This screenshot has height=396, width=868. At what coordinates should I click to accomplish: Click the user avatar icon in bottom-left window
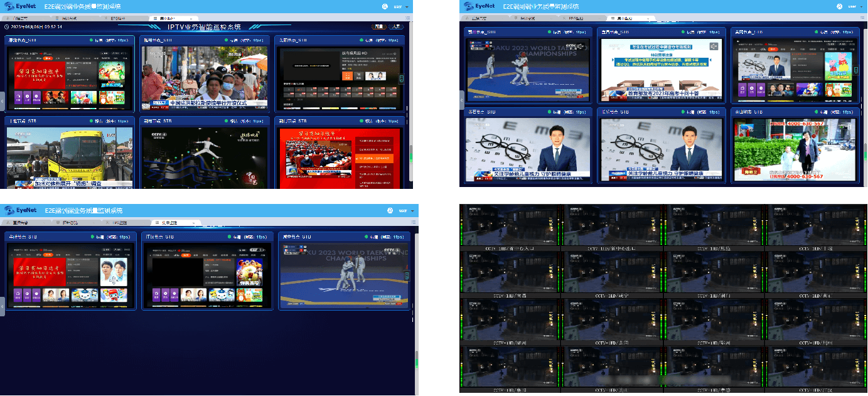(x=389, y=210)
